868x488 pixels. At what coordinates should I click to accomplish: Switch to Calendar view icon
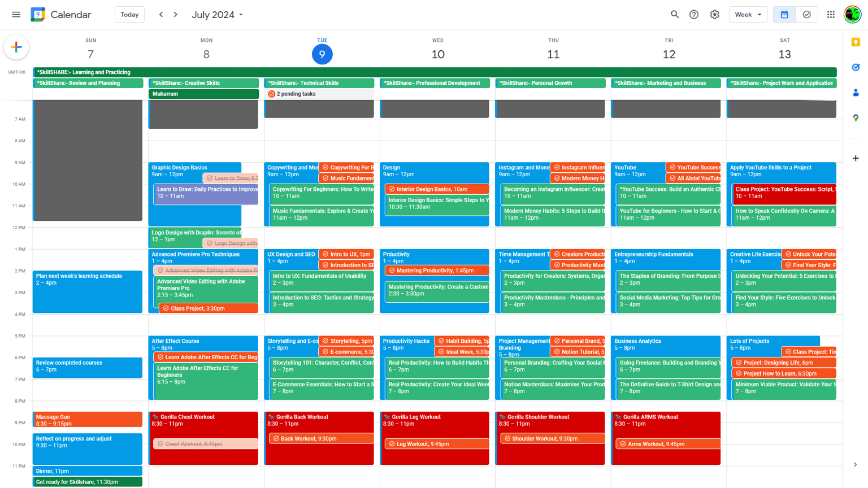point(784,15)
